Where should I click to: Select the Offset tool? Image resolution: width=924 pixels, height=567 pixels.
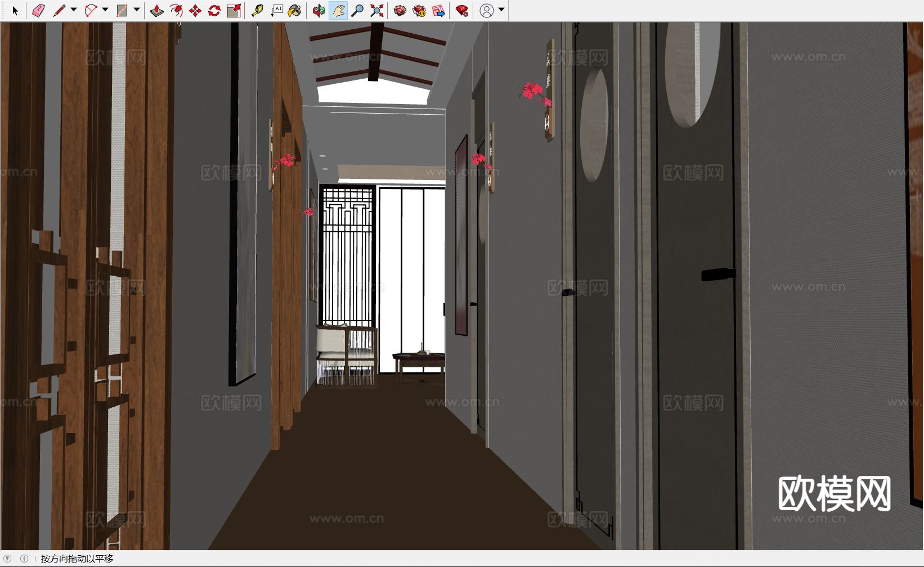tap(176, 11)
